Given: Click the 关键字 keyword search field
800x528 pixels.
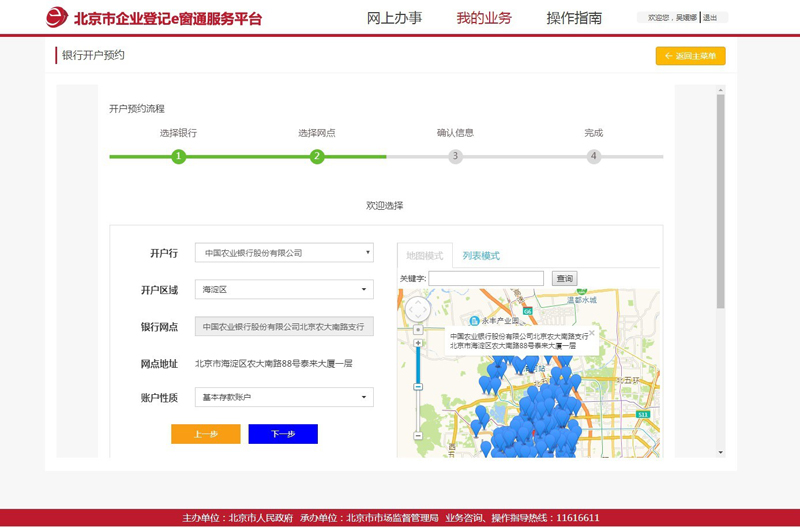Looking at the screenshot, I should click(x=486, y=279).
